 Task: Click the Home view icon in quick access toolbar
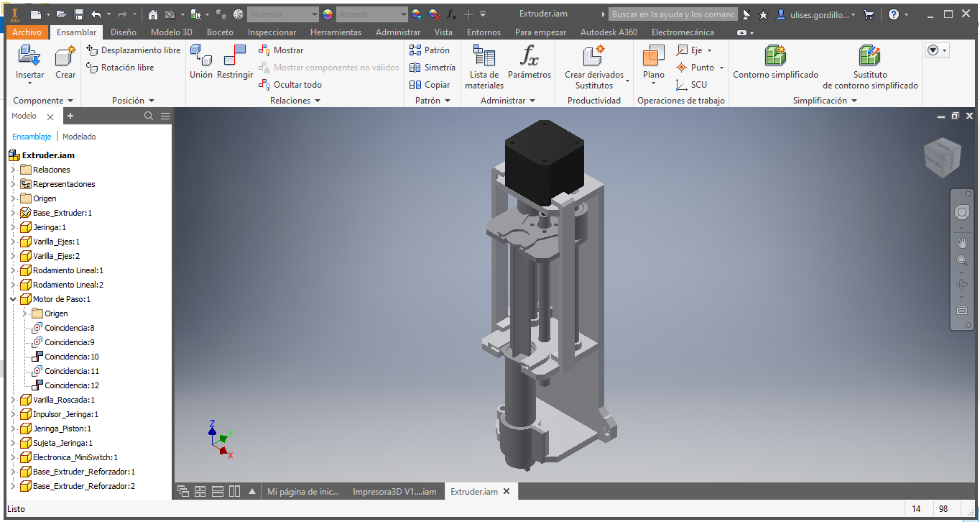tap(152, 14)
